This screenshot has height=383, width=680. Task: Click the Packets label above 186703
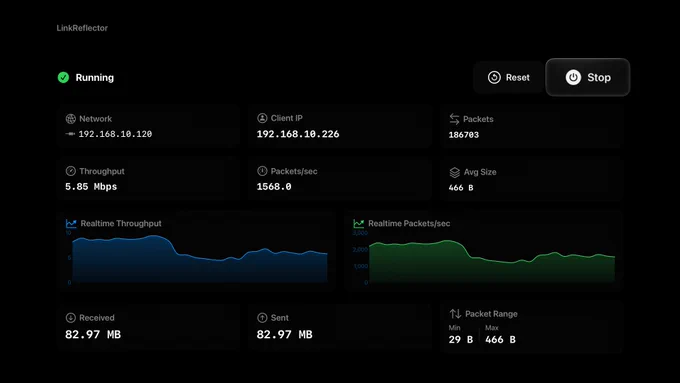(478, 119)
